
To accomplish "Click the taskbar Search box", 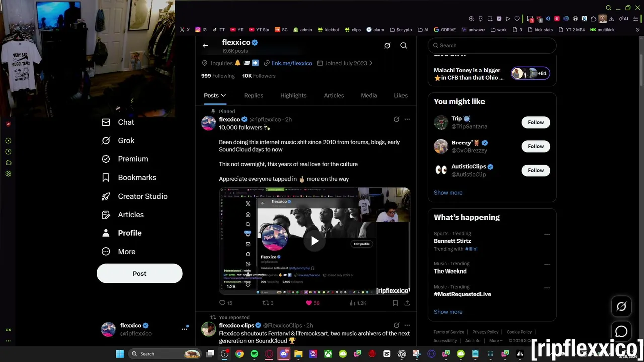I will click(166, 354).
